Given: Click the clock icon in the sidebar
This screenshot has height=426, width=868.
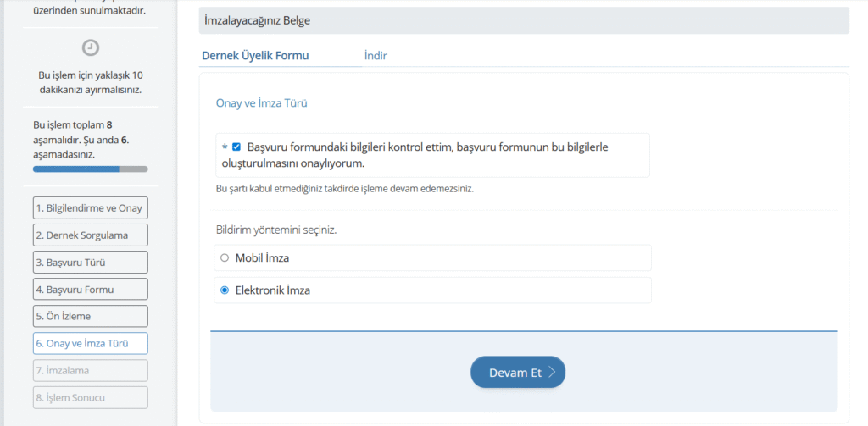Looking at the screenshot, I should coord(90,47).
